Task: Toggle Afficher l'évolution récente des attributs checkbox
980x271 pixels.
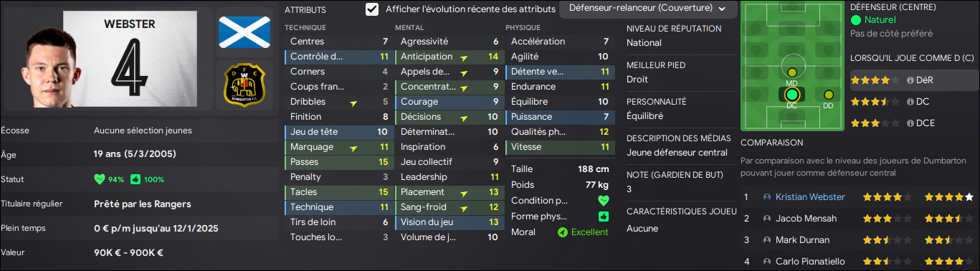Action: tap(372, 9)
